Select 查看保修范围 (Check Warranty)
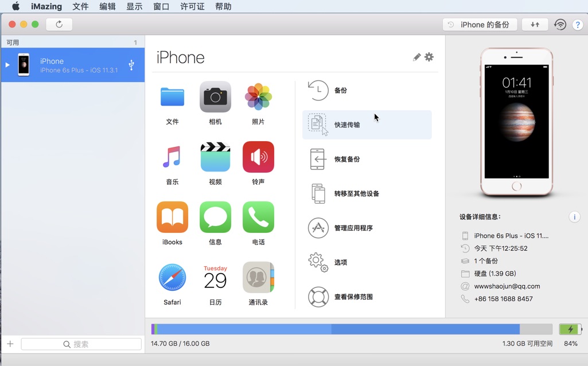The height and width of the screenshot is (366, 588). (x=367, y=297)
